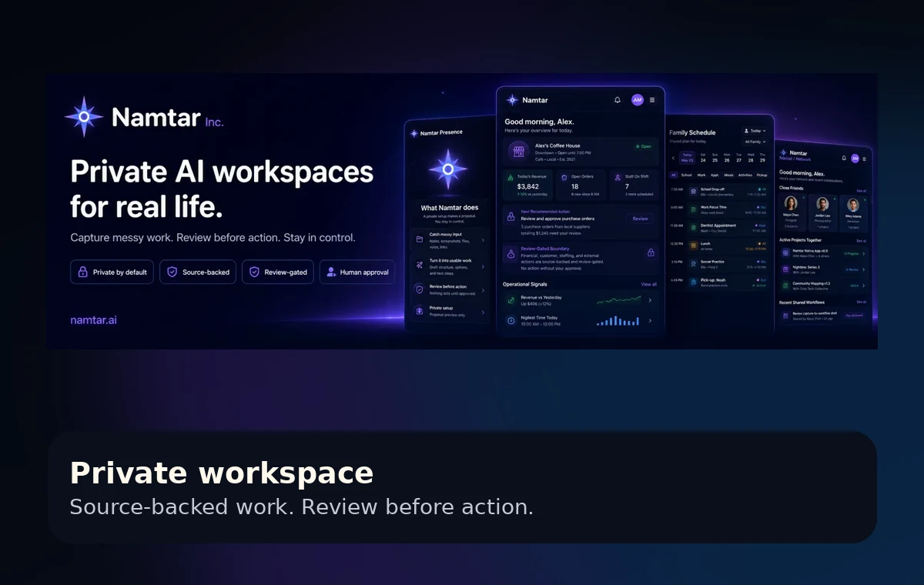Viewport: 924px width, 585px height.
Task: Click the Staff On Shift icon
Action: 618,177
